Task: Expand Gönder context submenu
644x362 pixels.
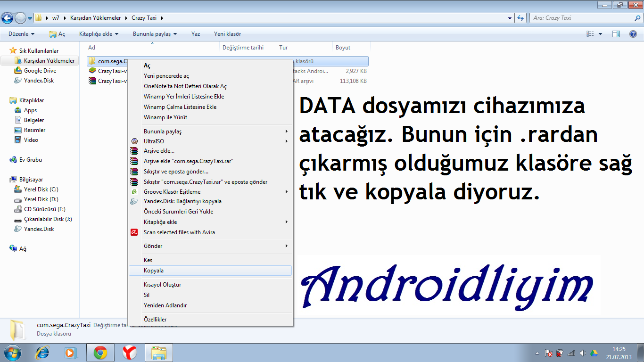Action: [210, 246]
